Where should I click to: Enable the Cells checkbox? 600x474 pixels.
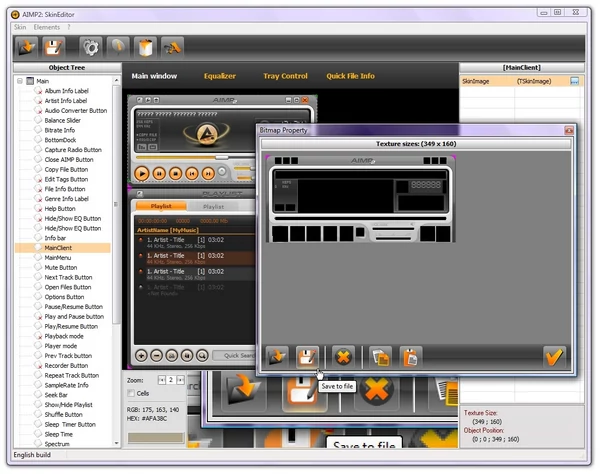(x=131, y=393)
